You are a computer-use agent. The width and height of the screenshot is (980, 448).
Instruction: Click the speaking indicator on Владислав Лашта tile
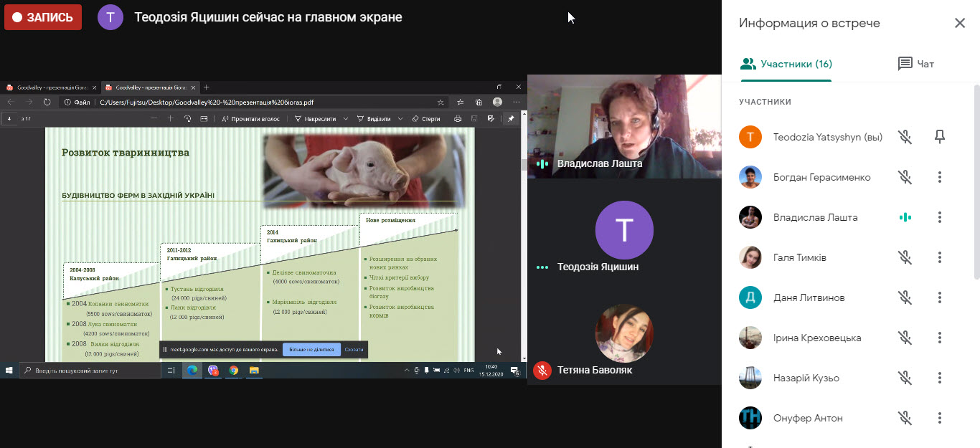pyautogui.click(x=542, y=163)
